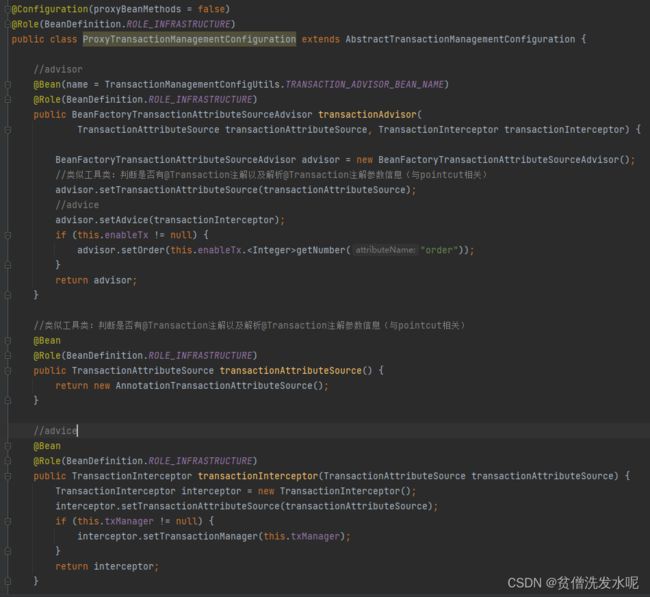Collapse fold marker beside the @Configuration line
The height and width of the screenshot is (597, 650).
(7, 9)
